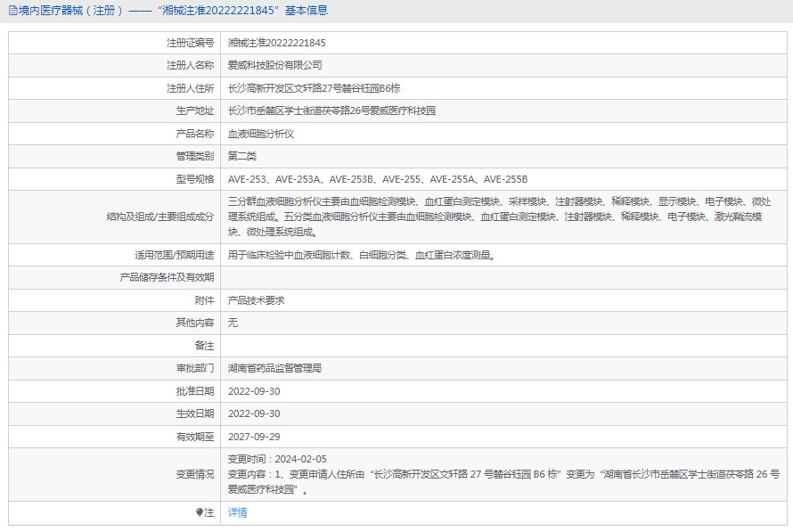Click the document icon beside 境内医疗器械 title
This screenshot has height=532, width=793.
(x=13, y=11)
